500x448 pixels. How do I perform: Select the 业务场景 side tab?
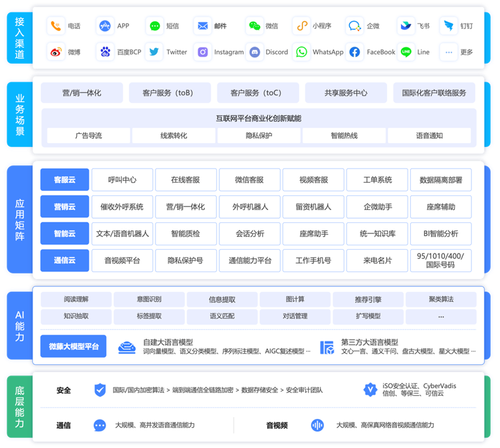pyautogui.click(x=20, y=115)
